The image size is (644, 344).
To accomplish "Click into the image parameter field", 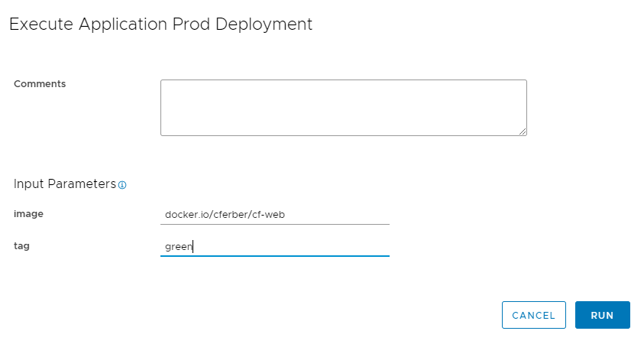I will tap(275, 215).
